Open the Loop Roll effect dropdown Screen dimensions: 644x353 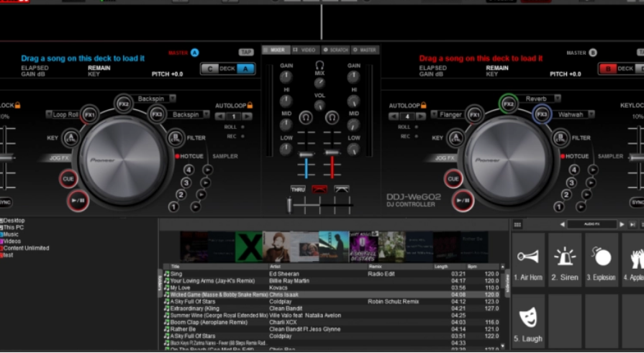point(49,114)
